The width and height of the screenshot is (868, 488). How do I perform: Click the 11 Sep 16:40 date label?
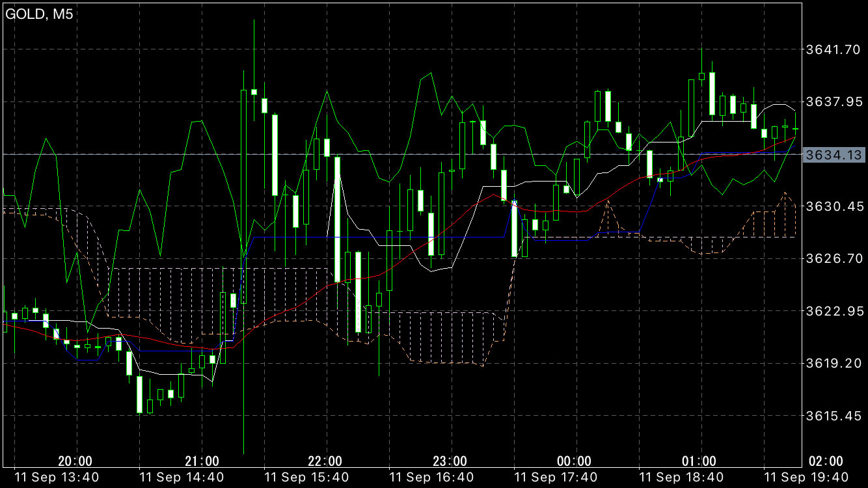tap(432, 478)
